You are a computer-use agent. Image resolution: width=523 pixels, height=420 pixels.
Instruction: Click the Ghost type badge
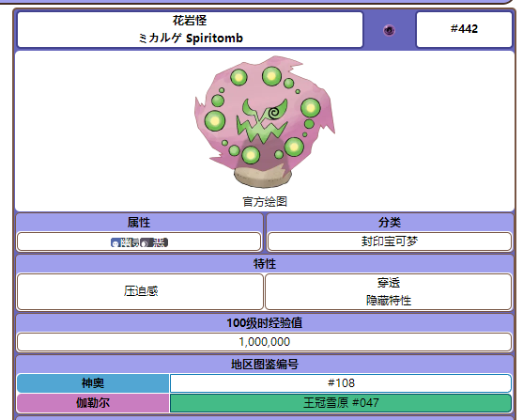(125, 242)
